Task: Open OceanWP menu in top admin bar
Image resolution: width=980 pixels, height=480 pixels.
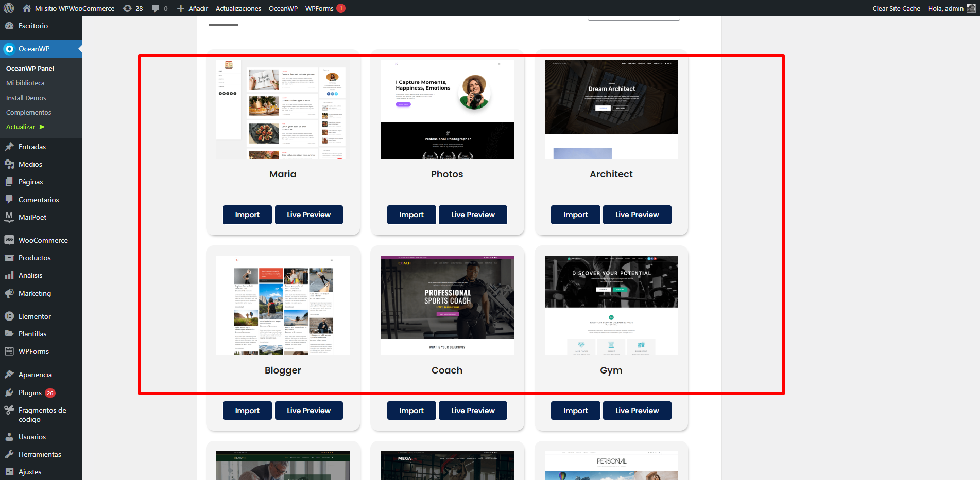Action: tap(283, 8)
